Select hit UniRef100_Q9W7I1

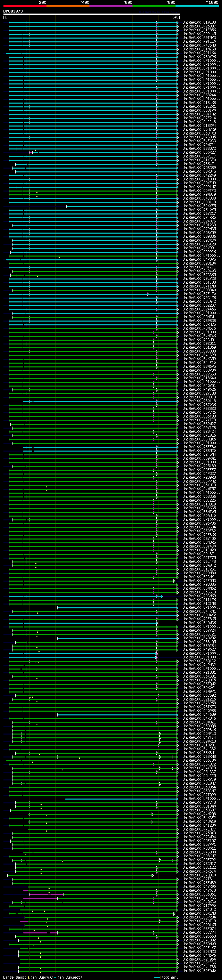pyautogui.click(x=199, y=145)
